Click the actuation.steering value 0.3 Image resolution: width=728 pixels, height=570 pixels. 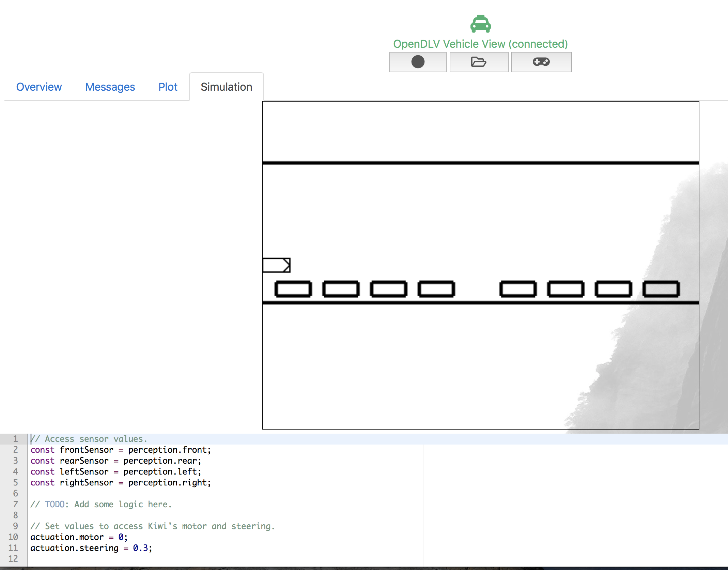pyautogui.click(x=140, y=548)
